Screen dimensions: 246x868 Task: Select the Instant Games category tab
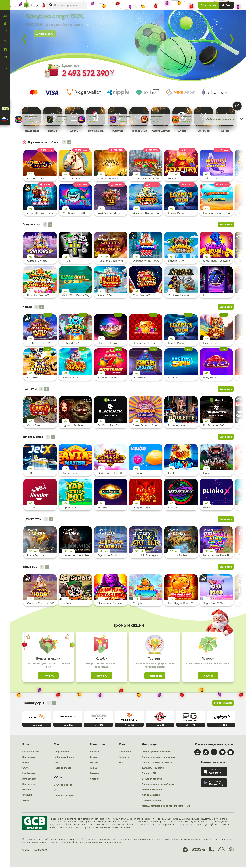pos(160,131)
